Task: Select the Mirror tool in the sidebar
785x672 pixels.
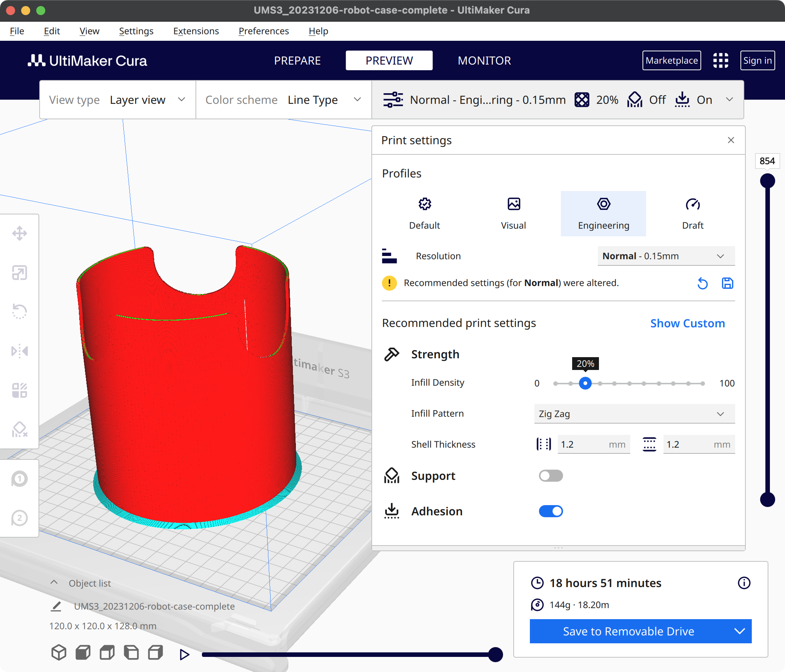Action: (x=20, y=351)
